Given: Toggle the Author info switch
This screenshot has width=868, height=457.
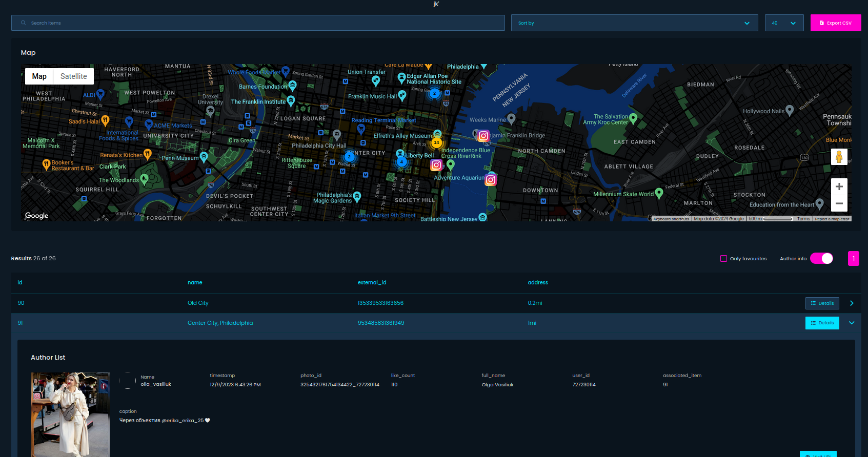Looking at the screenshot, I should [822, 259].
